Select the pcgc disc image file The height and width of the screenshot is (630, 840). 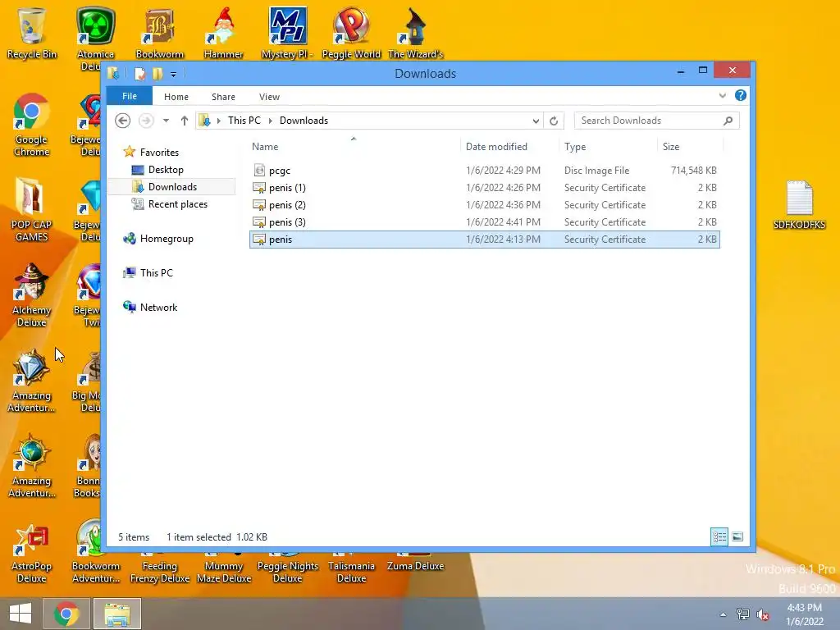pos(485,171)
